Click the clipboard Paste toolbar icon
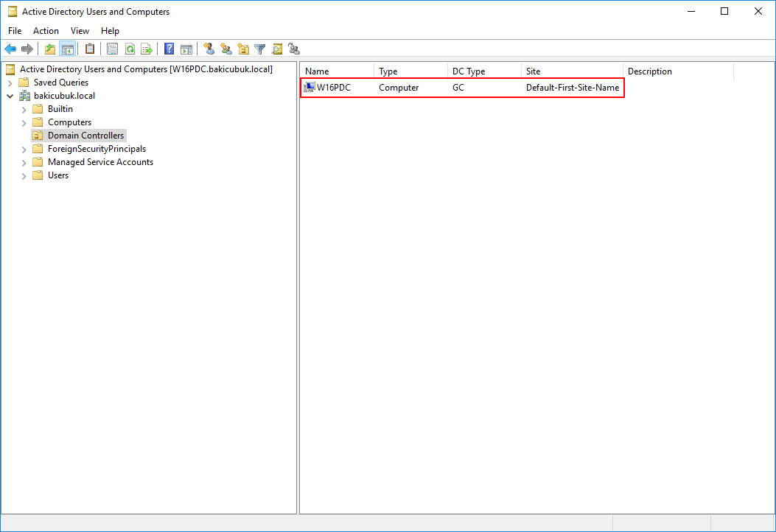The image size is (776, 532). (x=90, y=49)
